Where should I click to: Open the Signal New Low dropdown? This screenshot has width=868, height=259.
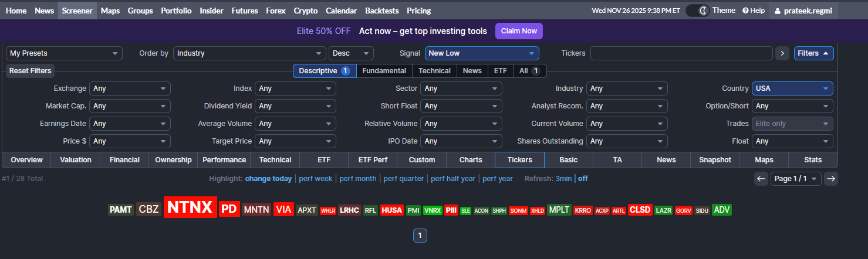tap(482, 53)
